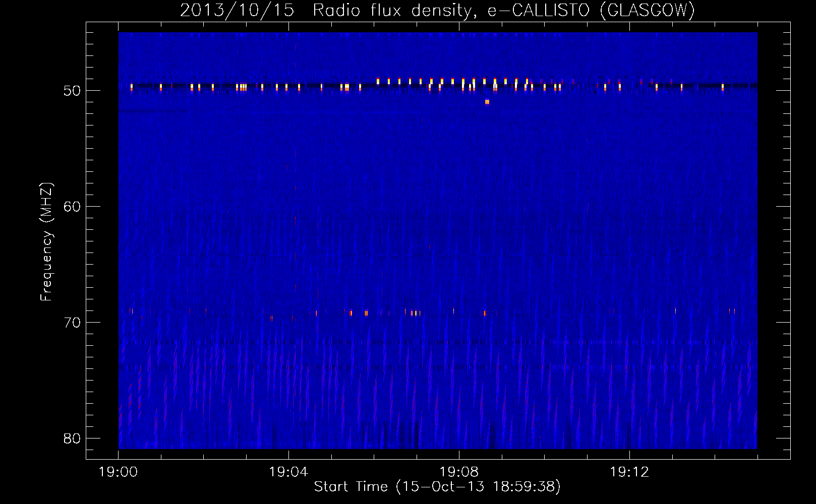Click the '70' frequency tick label
Image resolution: width=816 pixels, height=504 pixels.
tap(72, 323)
